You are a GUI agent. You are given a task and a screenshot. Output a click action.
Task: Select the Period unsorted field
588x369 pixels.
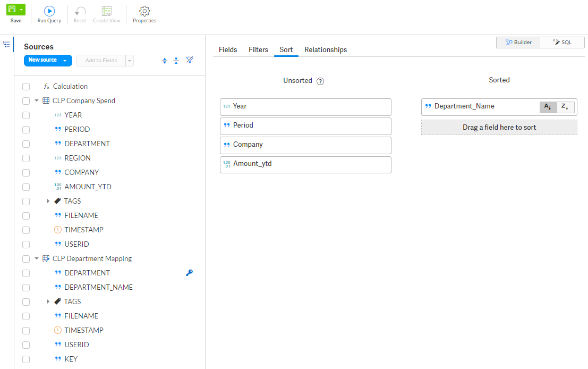305,126
